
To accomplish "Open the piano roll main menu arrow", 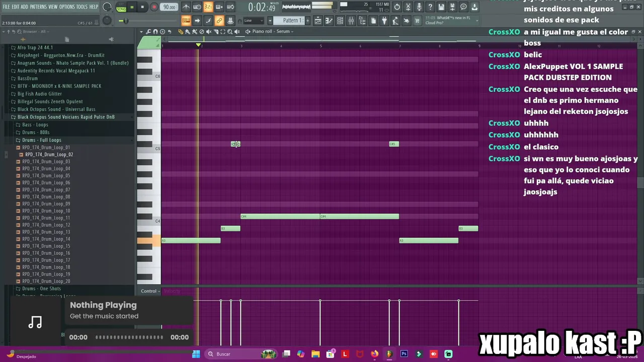I will [x=141, y=32].
